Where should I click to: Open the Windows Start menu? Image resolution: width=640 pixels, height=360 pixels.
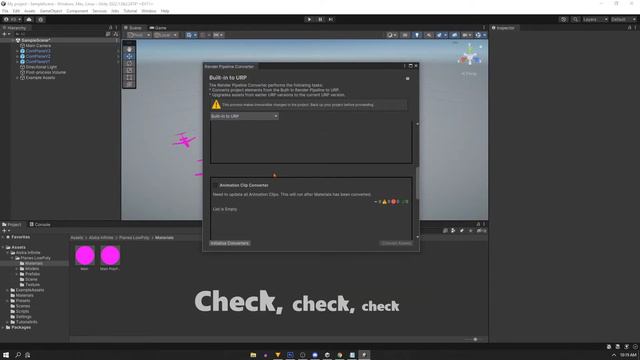(6, 355)
